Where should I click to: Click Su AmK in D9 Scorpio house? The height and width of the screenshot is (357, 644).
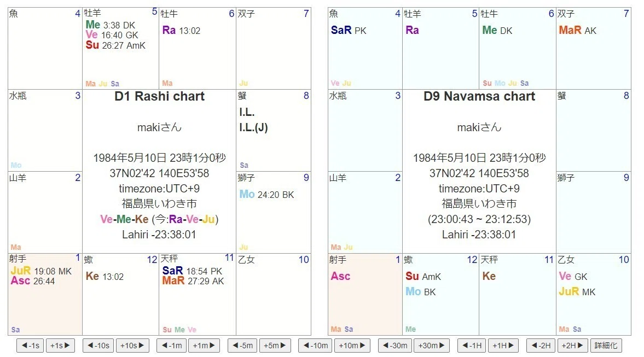click(x=423, y=277)
